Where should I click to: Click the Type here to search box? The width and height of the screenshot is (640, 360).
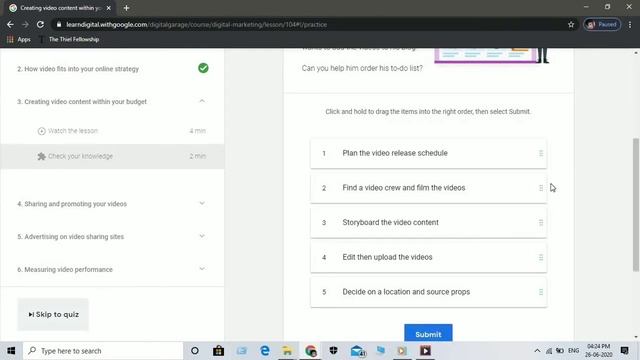click(103, 351)
